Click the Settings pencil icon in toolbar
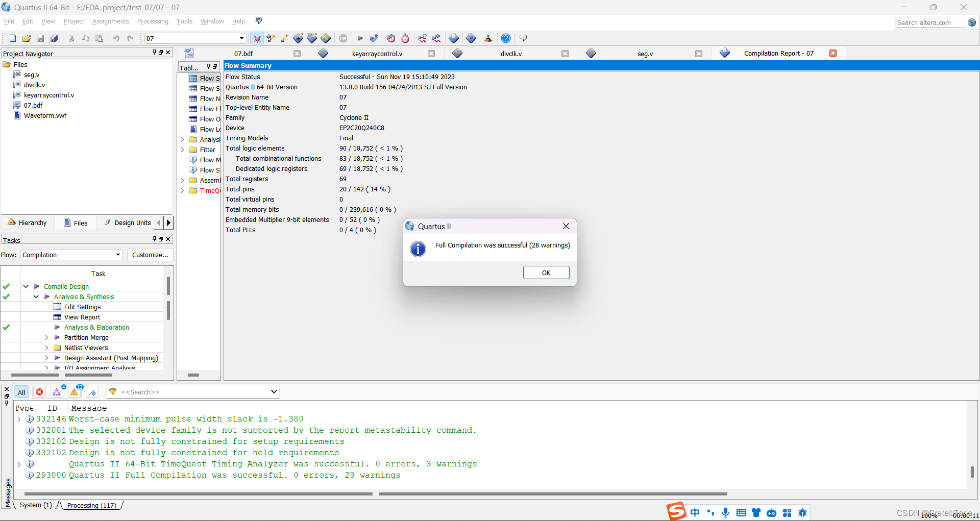The image size is (980, 521). pos(284,38)
